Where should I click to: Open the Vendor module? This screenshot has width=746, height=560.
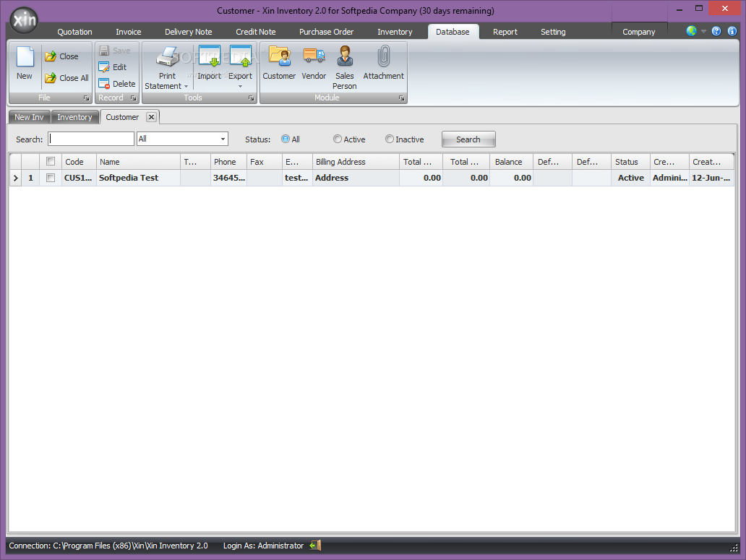(314, 63)
